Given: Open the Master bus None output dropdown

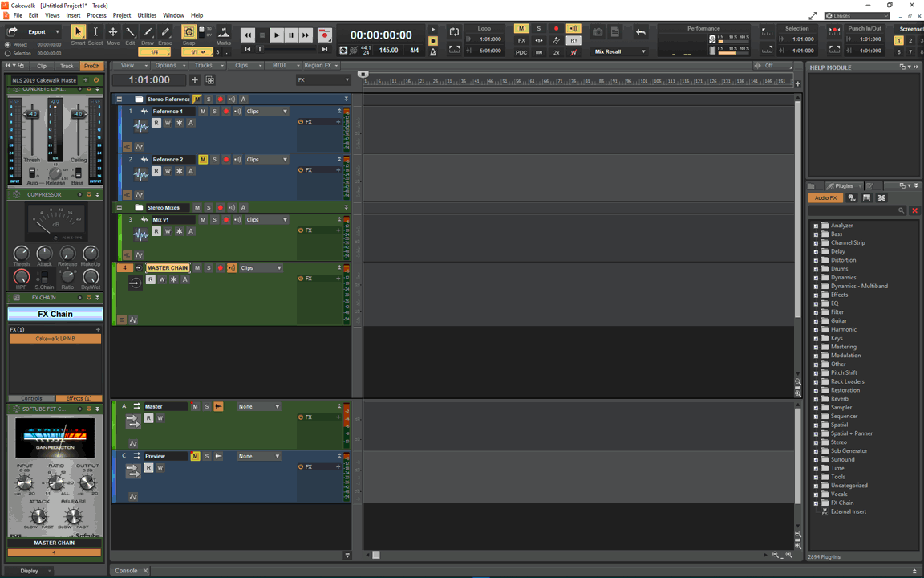Looking at the screenshot, I should pyautogui.click(x=259, y=406).
